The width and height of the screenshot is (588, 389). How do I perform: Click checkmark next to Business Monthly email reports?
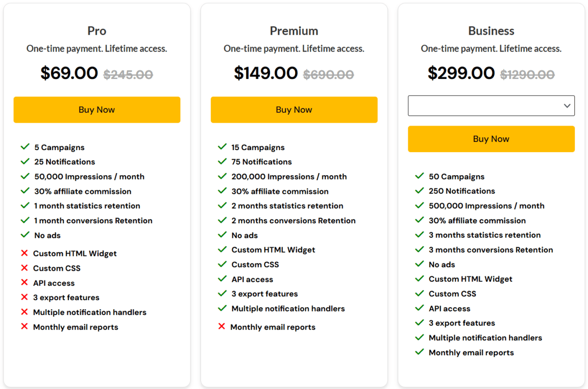tap(419, 352)
